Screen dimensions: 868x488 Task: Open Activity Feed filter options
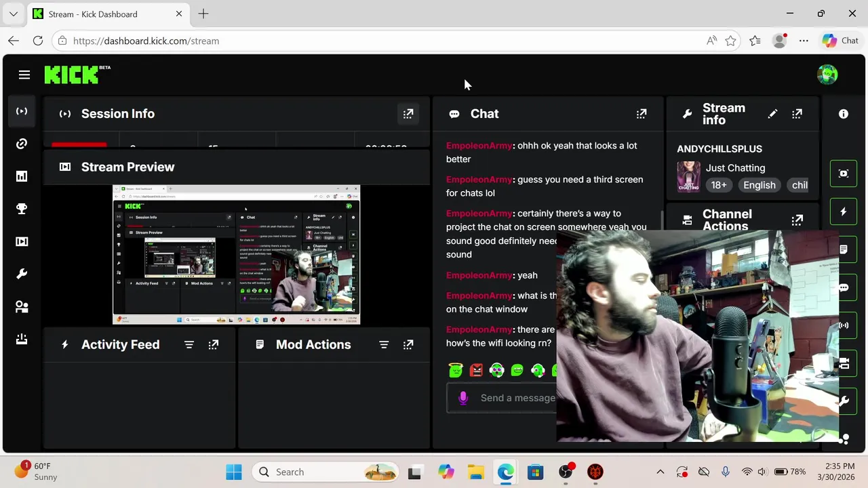(189, 345)
